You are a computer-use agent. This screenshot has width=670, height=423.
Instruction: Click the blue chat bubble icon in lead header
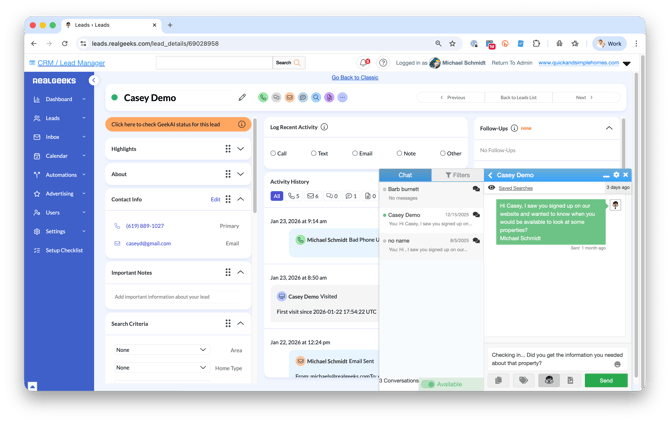pyautogui.click(x=303, y=97)
